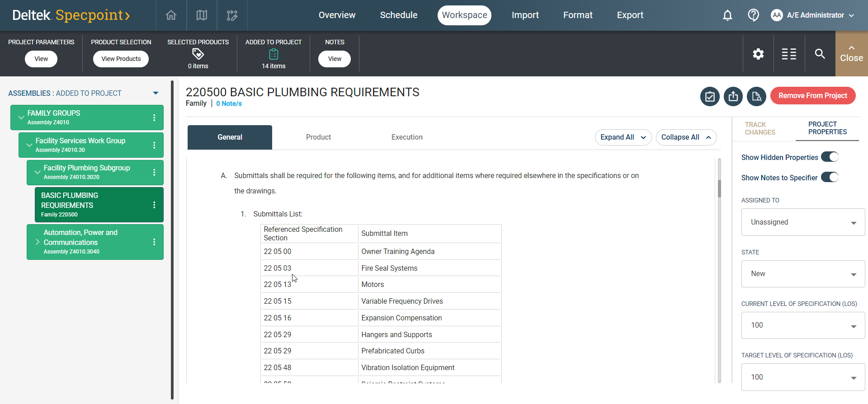Click the help question mark icon
868x404 pixels.
(x=753, y=15)
